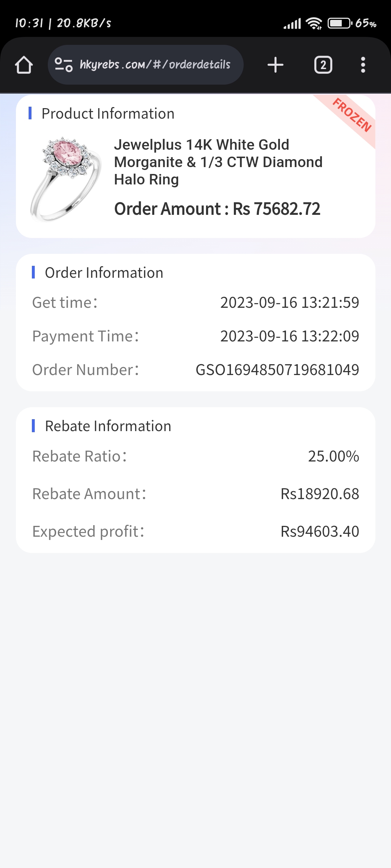Tap the Rebate Information section header
Viewport: 391px width, 868px height.
pyautogui.click(x=108, y=426)
